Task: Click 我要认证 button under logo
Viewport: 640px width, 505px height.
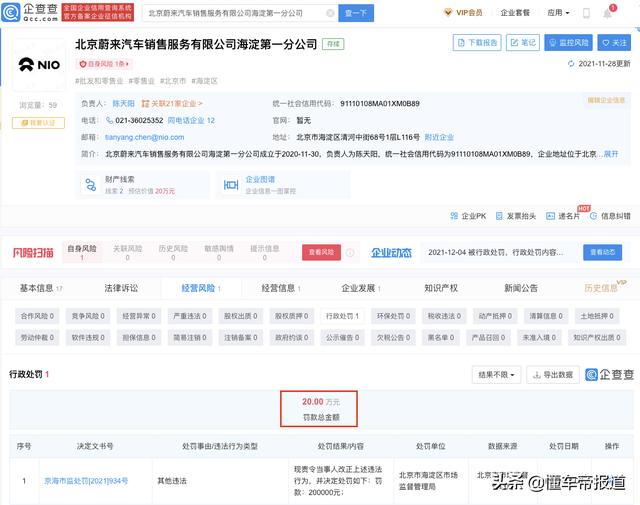Action: tap(38, 122)
